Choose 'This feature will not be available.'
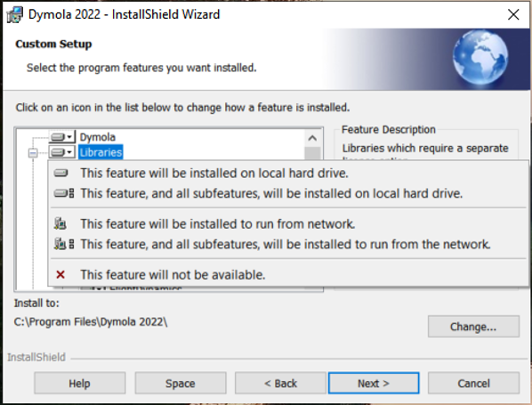 [288, 275]
